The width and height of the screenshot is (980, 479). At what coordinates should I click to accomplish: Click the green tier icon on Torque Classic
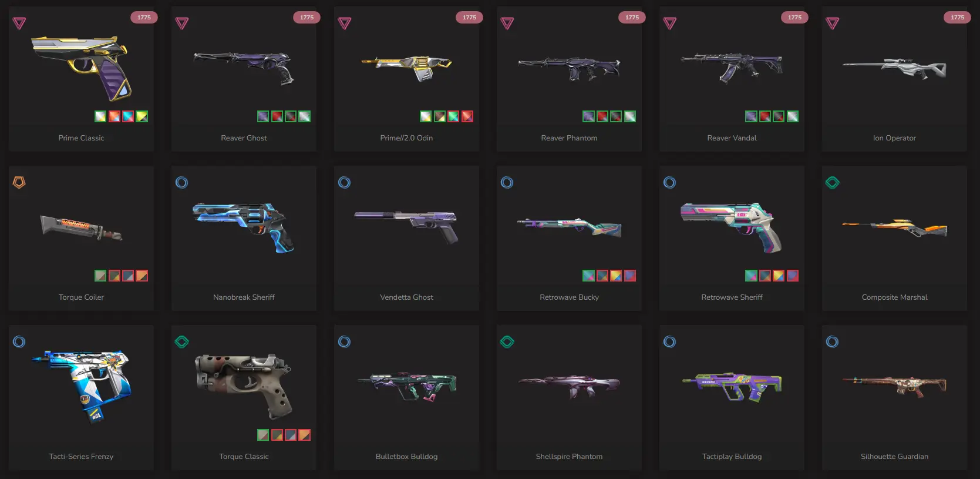[182, 342]
